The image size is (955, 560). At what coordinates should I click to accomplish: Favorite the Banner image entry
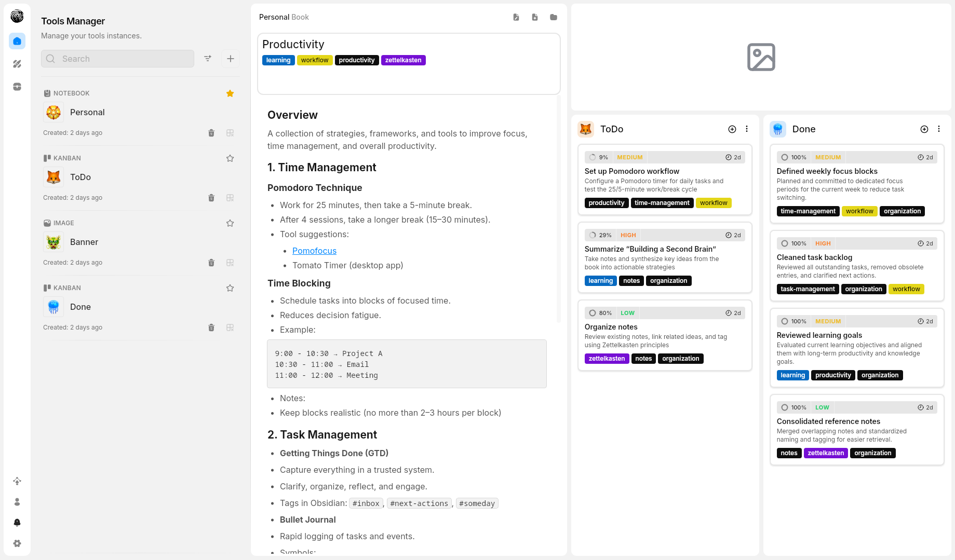[x=230, y=223]
